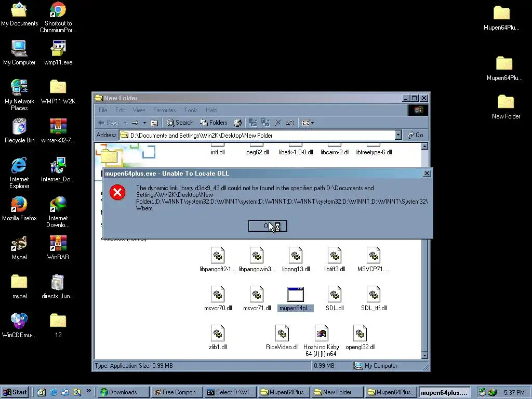The width and height of the screenshot is (532, 399).
Task: Select the msvcr70.dll file
Action: [218, 299]
